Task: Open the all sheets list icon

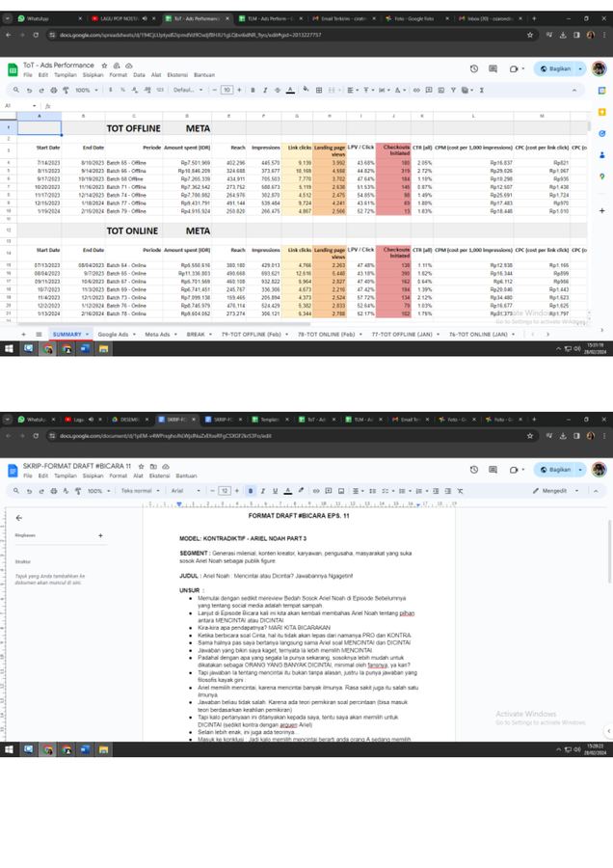Action: point(39,335)
